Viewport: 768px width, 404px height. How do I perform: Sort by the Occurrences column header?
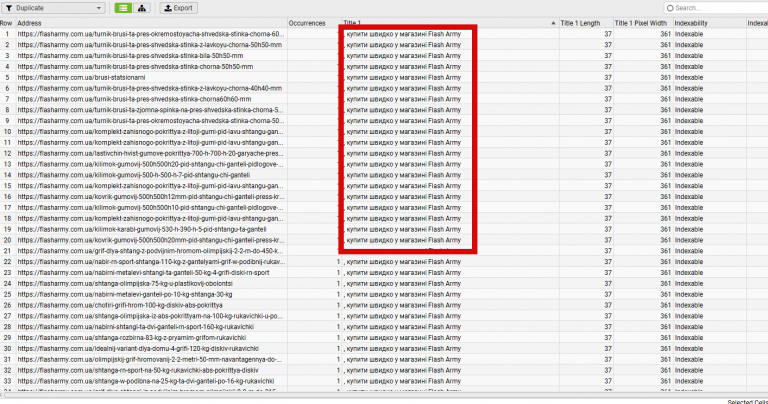pyautogui.click(x=307, y=23)
